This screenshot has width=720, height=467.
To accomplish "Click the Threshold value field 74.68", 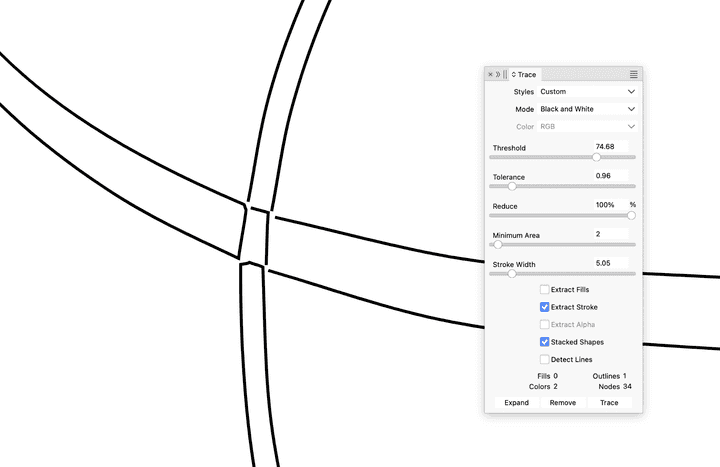I will [x=611, y=147].
